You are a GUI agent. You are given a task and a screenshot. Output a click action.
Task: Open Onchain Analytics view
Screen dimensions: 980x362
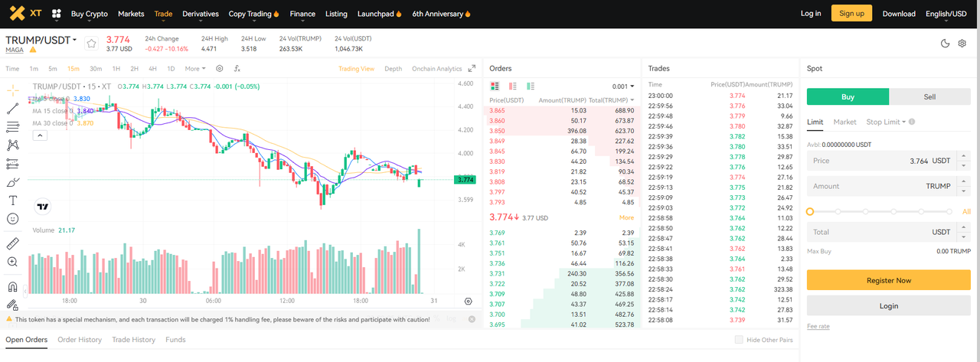coord(437,69)
